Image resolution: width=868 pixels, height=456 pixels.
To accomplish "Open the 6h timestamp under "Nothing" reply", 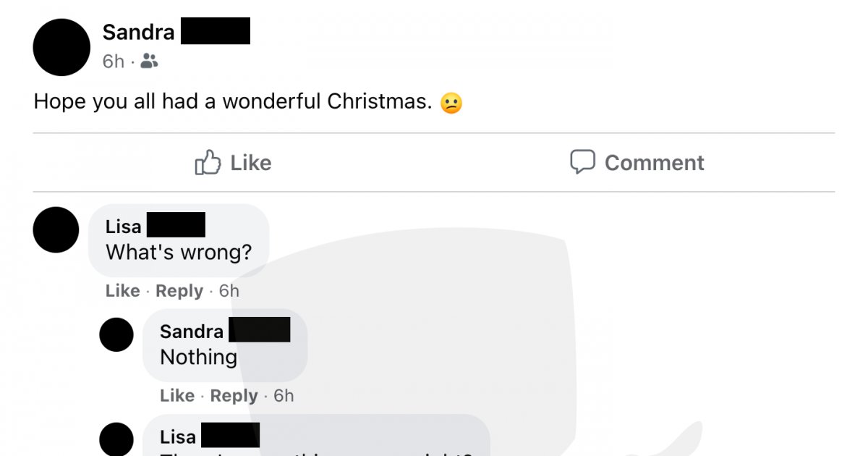I will (284, 396).
